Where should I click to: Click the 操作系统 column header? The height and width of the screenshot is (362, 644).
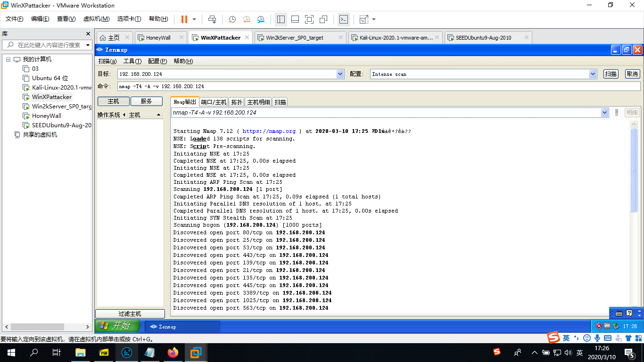[x=108, y=115]
